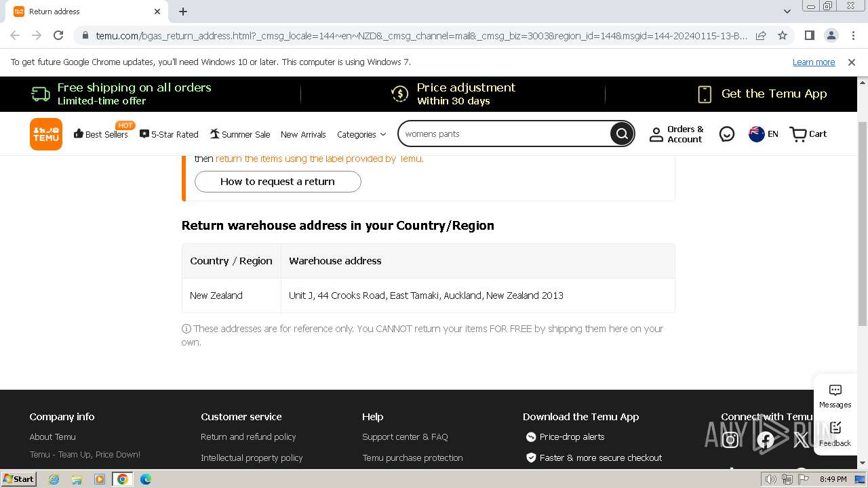Open language selector with New Zealand flag
868x488 pixels.
point(763,134)
